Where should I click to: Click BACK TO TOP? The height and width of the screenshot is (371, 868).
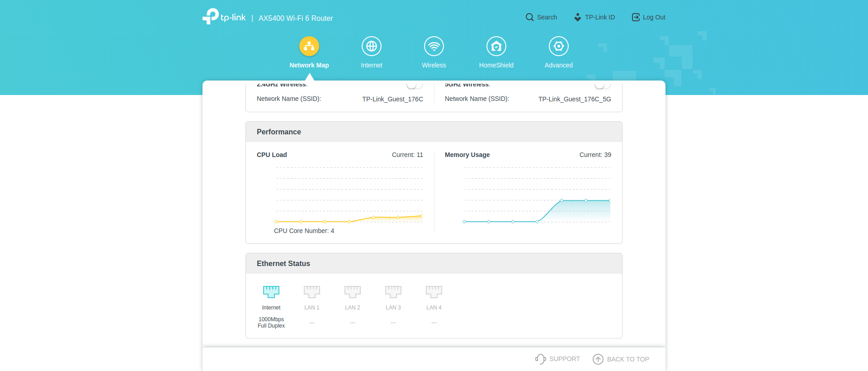click(621, 359)
